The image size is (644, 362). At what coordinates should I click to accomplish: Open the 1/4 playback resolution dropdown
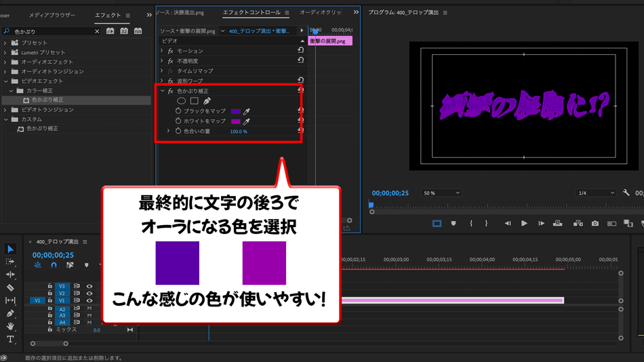(595, 193)
